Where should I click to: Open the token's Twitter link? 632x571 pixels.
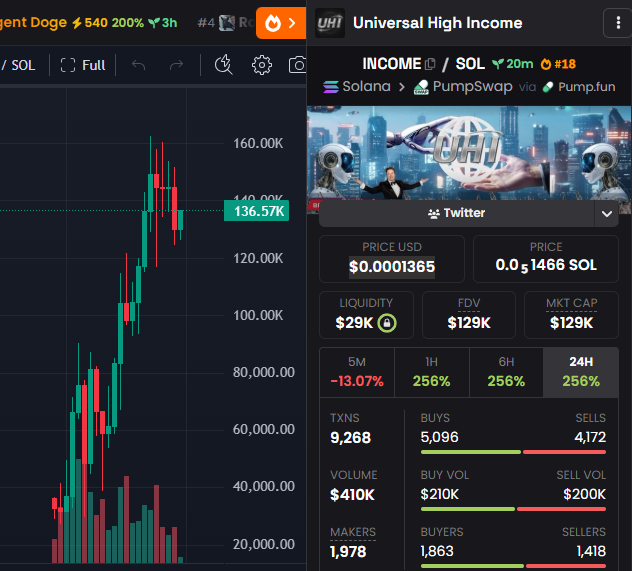pyautogui.click(x=457, y=213)
